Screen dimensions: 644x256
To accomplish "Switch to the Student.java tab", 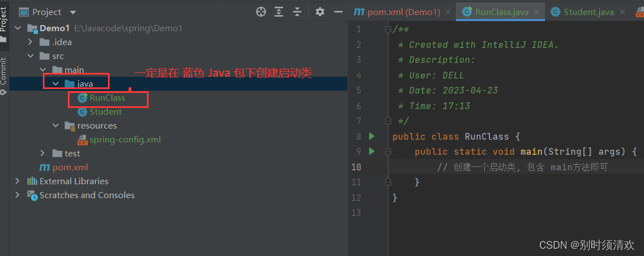I will point(588,12).
